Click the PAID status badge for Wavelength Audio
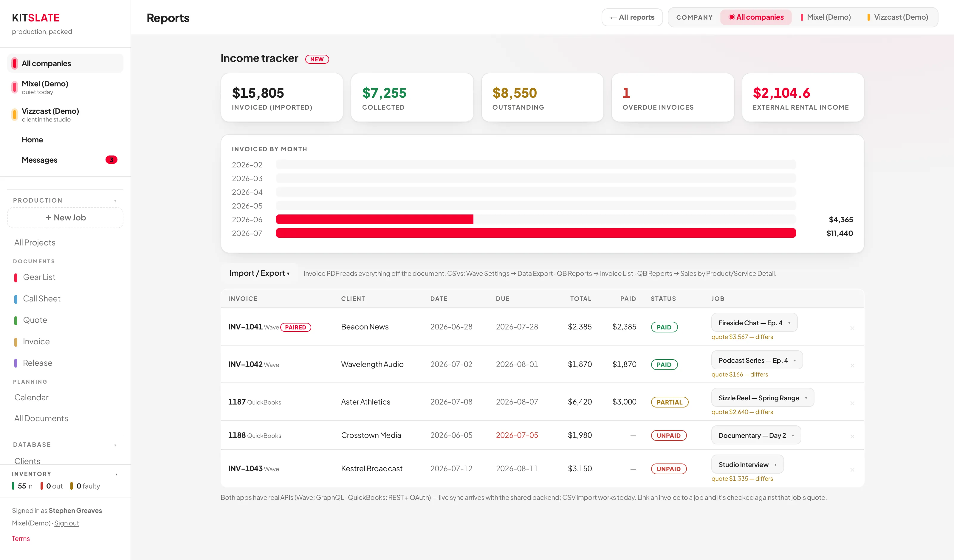This screenshot has width=954, height=560. click(x=664, y=364)
